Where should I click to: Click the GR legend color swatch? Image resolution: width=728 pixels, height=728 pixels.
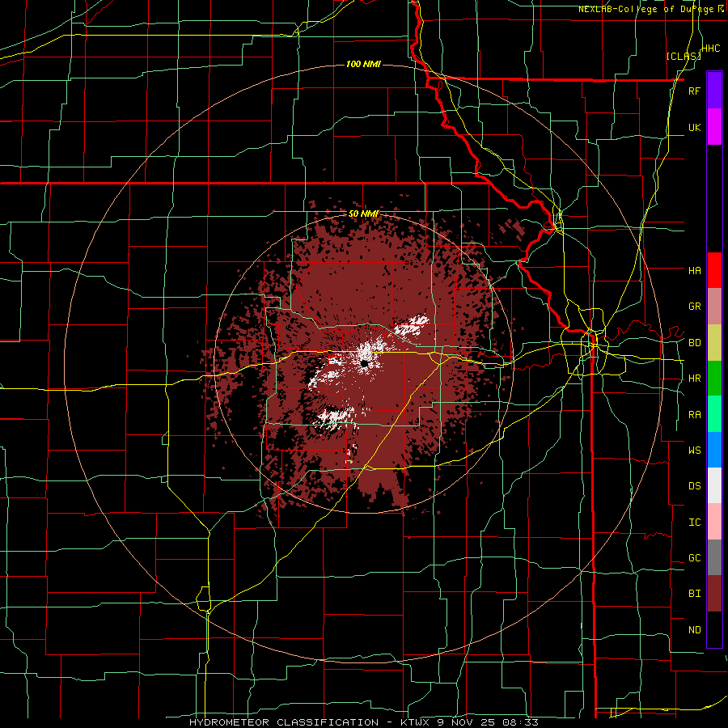point(714,307)
